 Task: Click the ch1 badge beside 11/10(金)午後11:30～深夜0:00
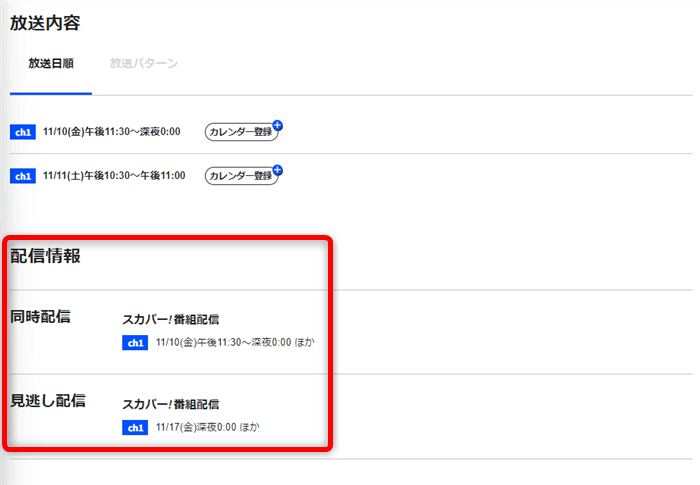pyautogui.click(x=23, y=132)
